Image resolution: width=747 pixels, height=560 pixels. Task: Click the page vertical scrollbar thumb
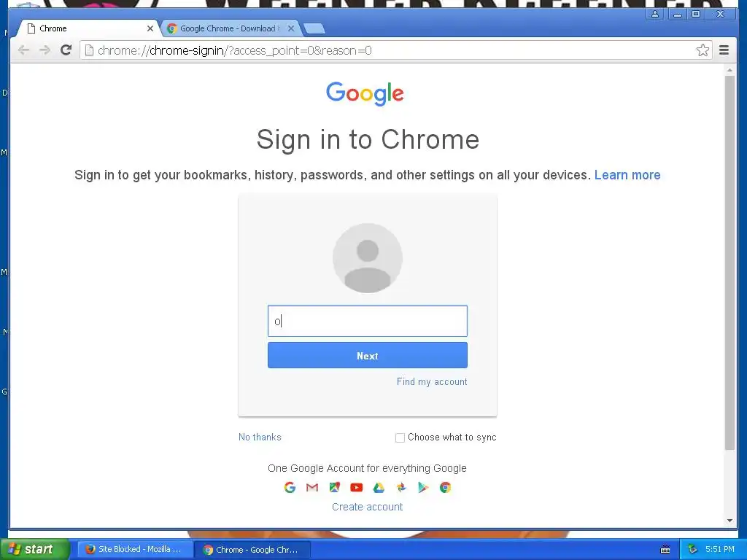(x=729, y=262)
